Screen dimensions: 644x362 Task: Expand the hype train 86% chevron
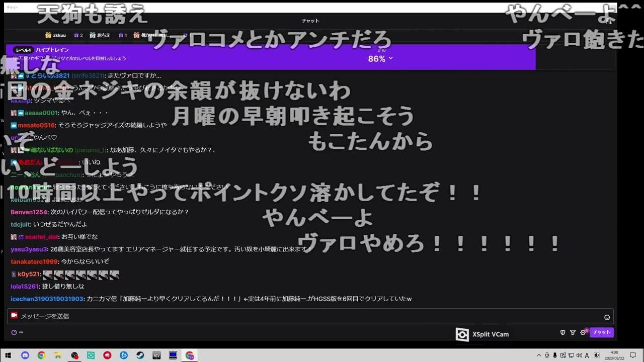(391, 58)
